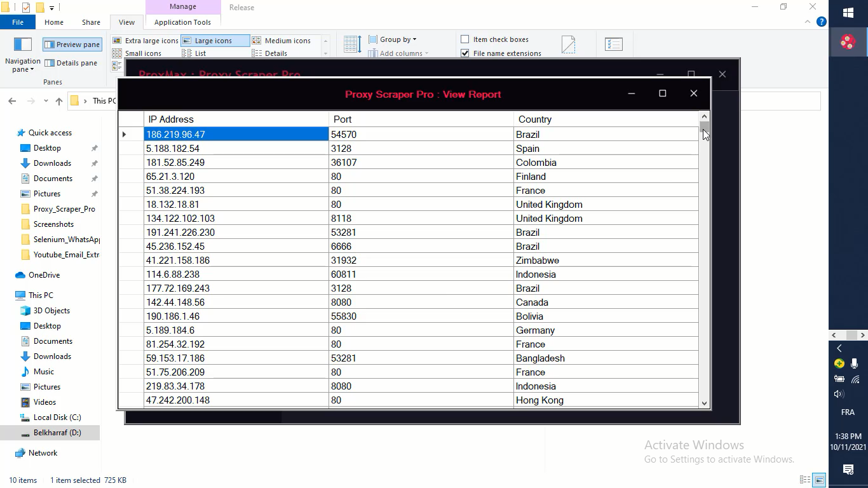Viewport: 868px width, 488px height.
Task: Click the New folder icon in Quick Access Toolbar
Action: [x=40, y=8]
